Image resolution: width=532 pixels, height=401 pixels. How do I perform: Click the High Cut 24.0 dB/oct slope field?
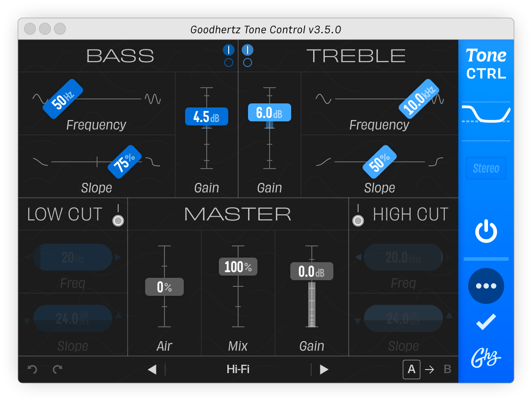tap(403, 318)
